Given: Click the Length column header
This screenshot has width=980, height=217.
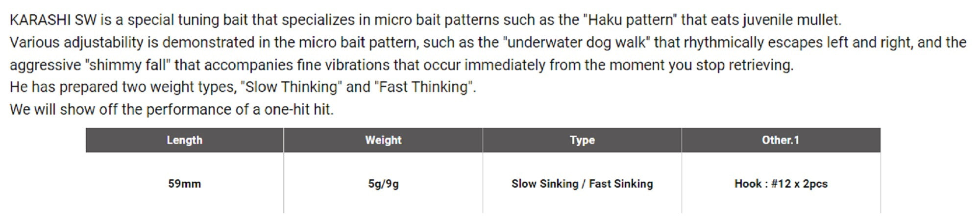Looking at the screenshot, I should coord(184,140).
